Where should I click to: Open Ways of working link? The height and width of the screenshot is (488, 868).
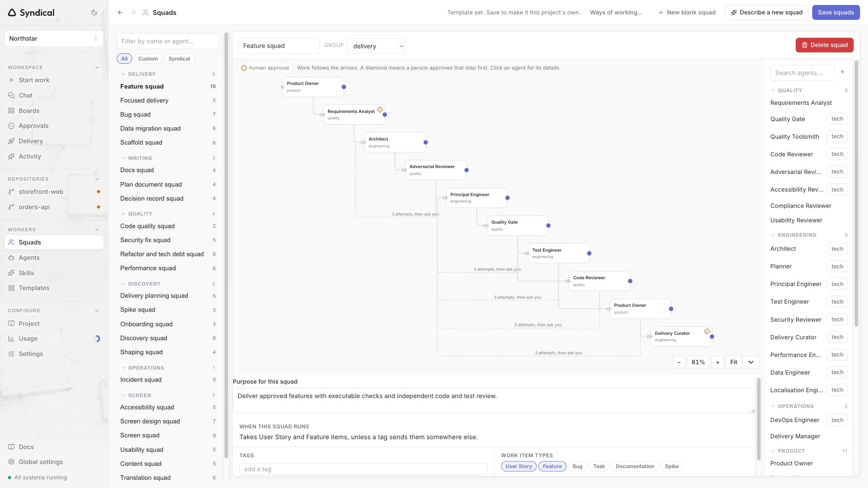coord(616,13)
